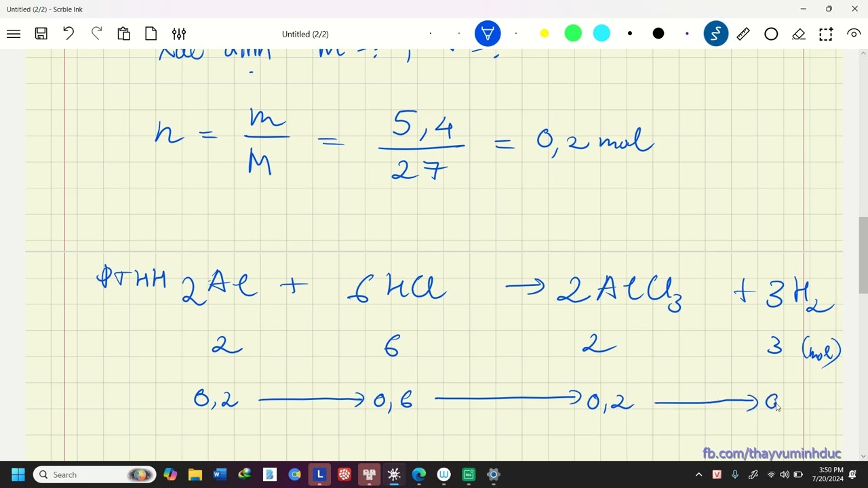
Task: Paste from clipboard using the toolbar icon
Action: click(x=123, y=34)
